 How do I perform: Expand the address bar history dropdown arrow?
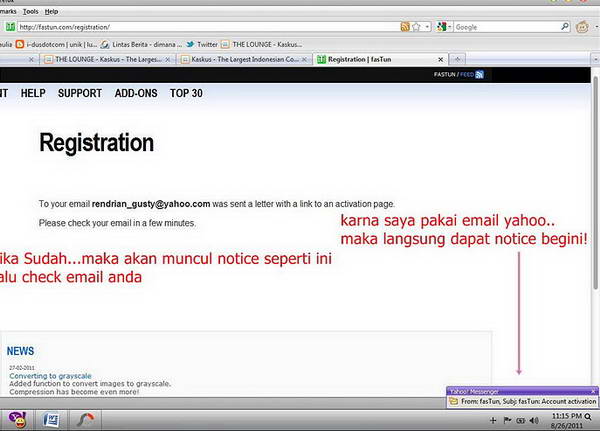pos(427,27)
